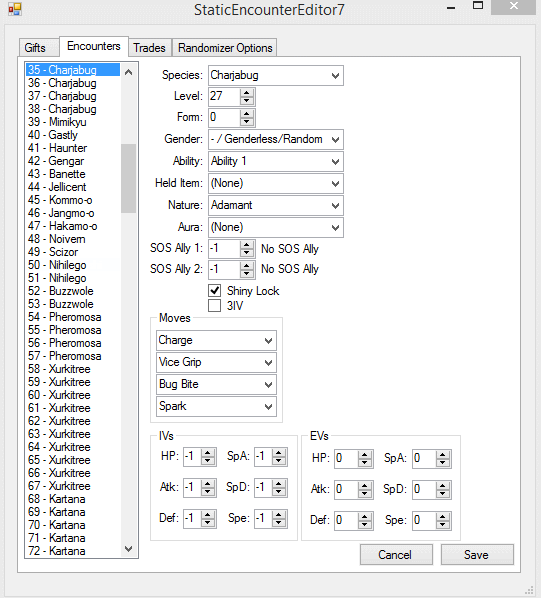Decrease the SpD EV spinner
The image size is (541, 598).
443,494
